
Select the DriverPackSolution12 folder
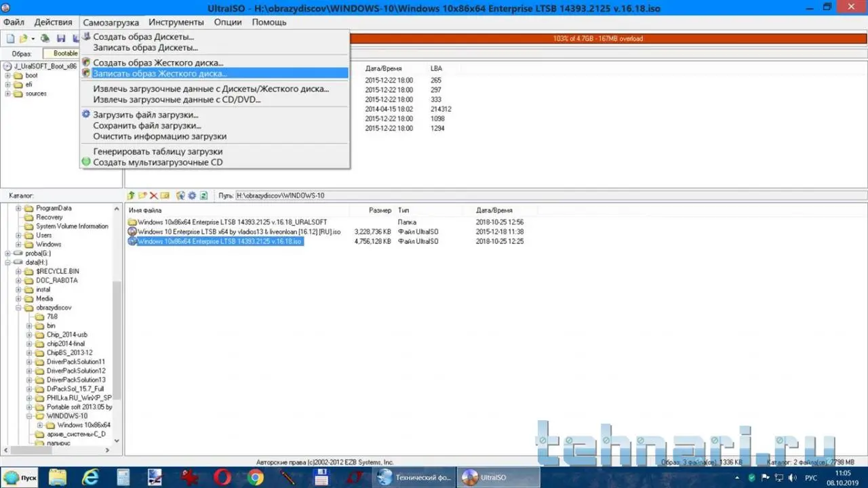tap(76, 371)
